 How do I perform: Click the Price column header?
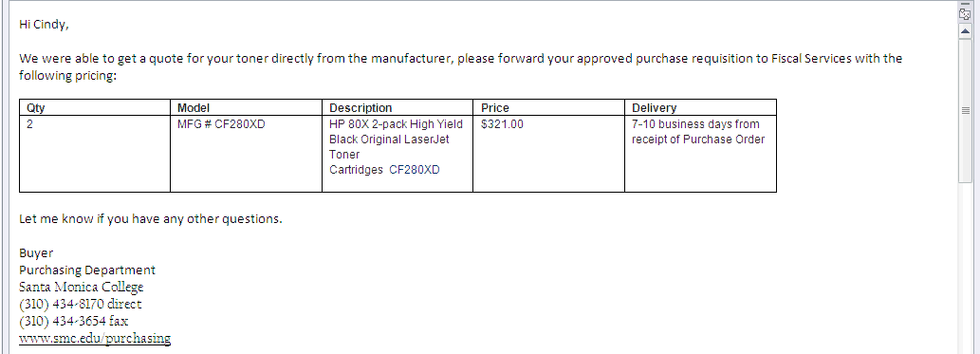tap(548, 107)
